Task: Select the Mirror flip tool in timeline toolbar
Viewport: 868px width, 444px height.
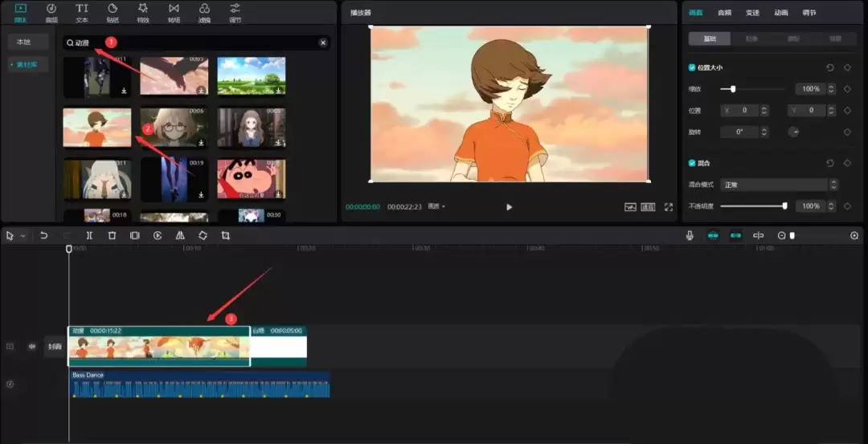Action: [180, 235]
